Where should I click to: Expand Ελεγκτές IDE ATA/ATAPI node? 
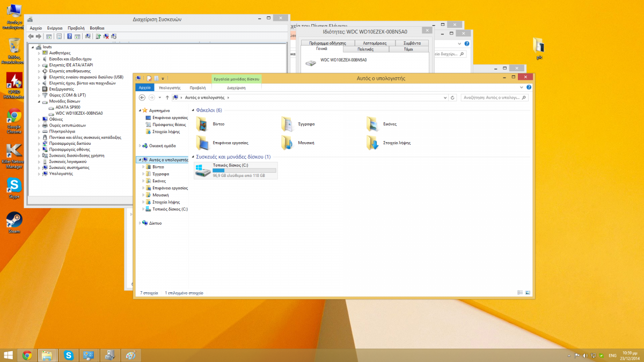click(x=39, y=65)
